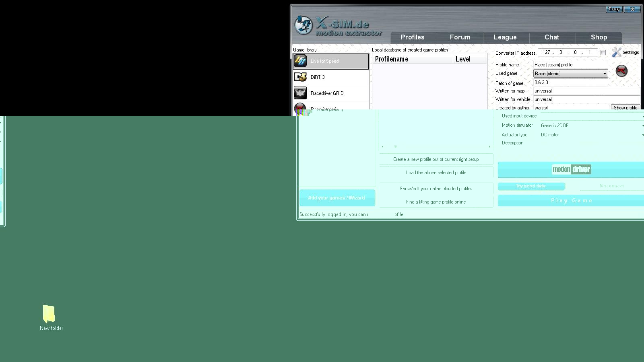Toggle the Converter IP address checkbox
The image size is (644, 362).
coord(603,53)
